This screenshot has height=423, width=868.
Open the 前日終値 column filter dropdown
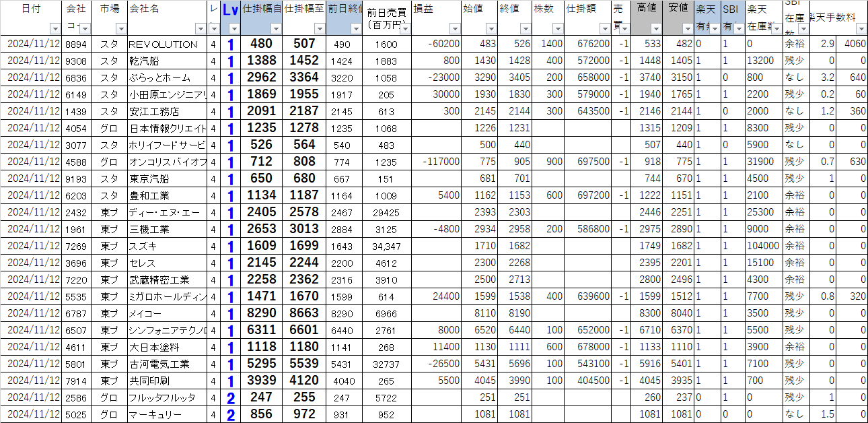(x=357, y=29)
